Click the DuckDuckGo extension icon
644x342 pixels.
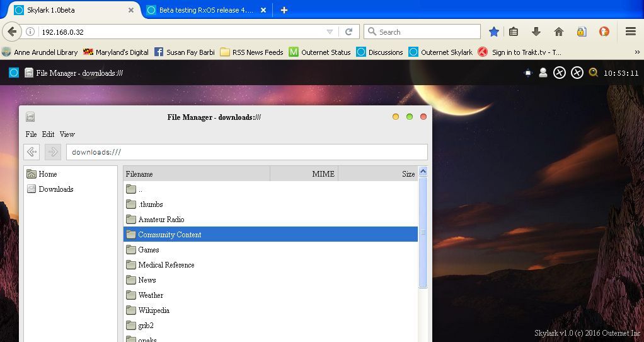604,32
